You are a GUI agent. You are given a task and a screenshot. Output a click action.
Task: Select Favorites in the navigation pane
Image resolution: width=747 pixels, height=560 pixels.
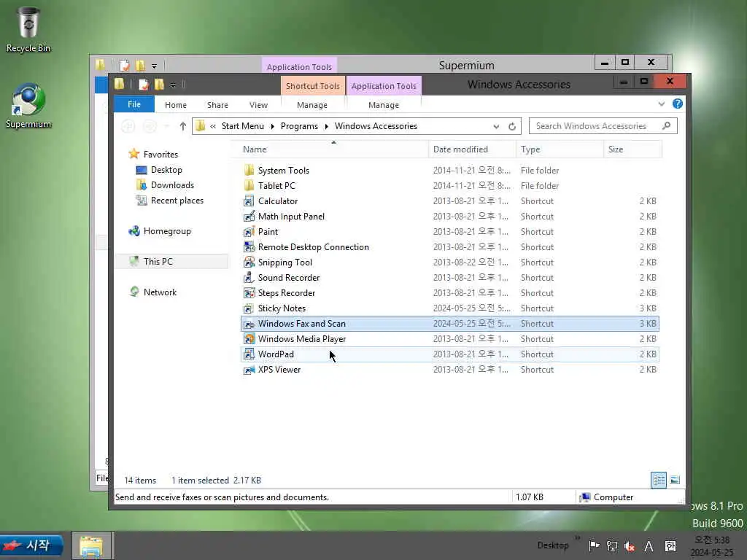pos(160,155)
